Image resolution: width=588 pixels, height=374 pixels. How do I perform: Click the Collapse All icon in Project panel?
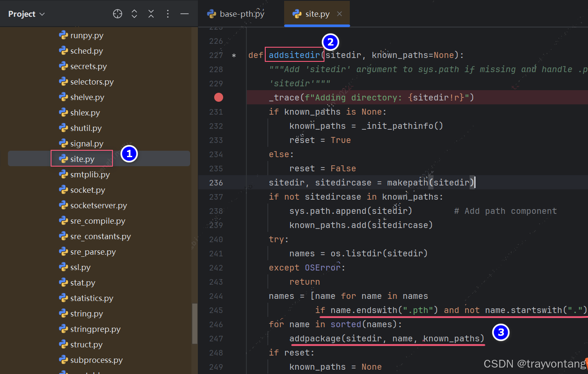tap(151, 14)
